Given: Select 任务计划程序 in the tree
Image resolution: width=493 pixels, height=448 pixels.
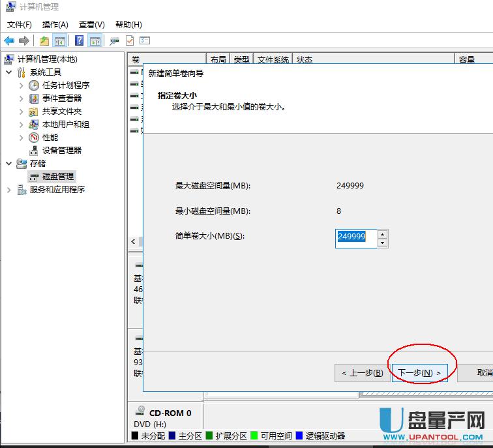Looking at the screenshot, I should point(65,85).
